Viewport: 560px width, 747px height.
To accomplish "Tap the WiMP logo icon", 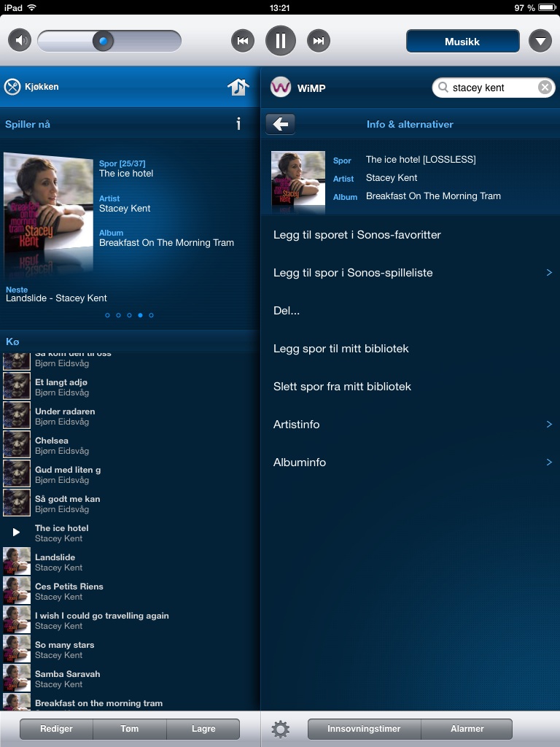I will pyautogui.click(x=281, y=88).
